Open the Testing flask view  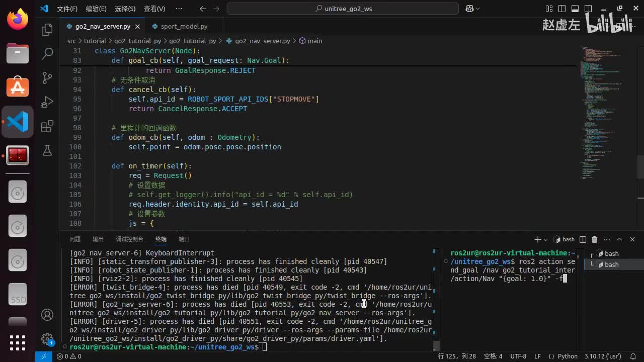(x=47, y=150)
